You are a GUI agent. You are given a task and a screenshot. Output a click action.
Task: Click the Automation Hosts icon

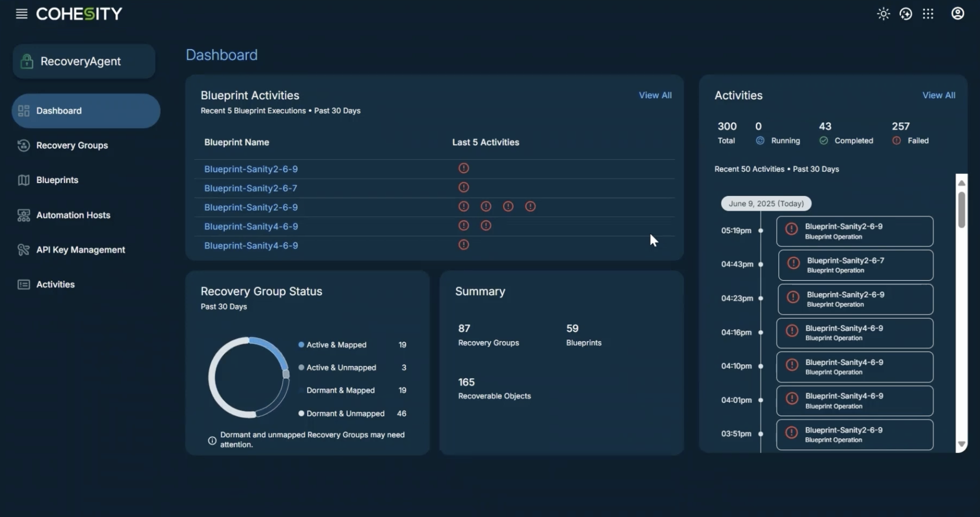pos(24,215)
